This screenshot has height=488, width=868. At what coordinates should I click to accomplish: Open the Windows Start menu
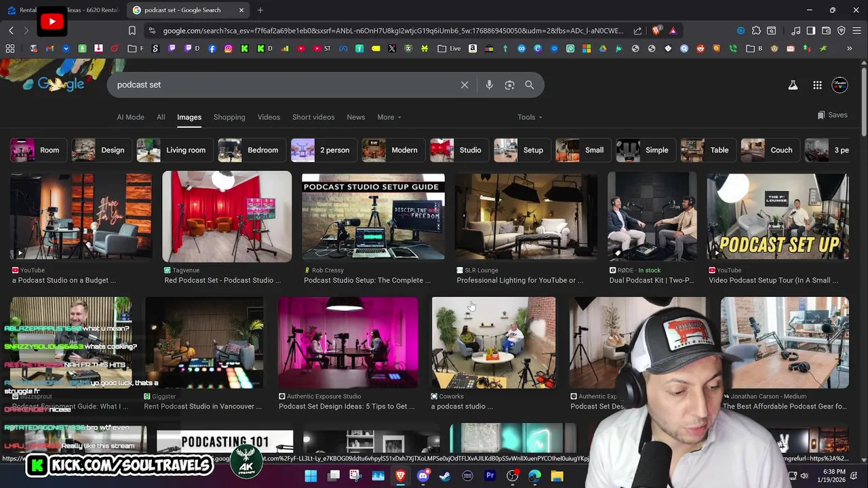click(311, 476)
